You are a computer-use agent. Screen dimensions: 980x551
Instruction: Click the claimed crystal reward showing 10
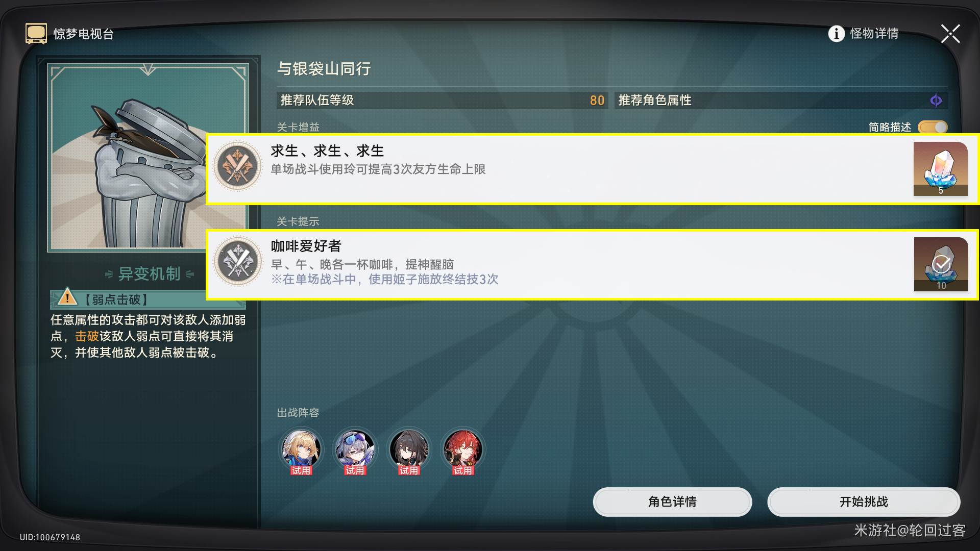point(941,264)
